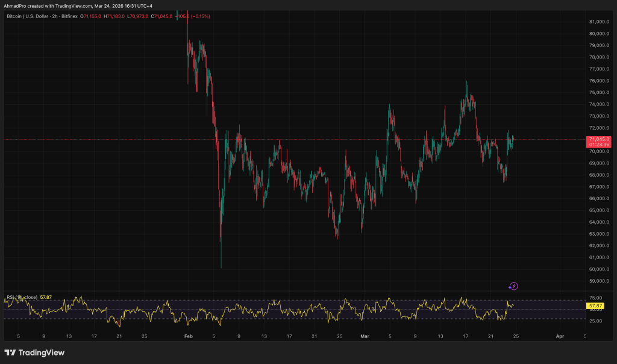Click the Apr label on time axis
Viewport: 617px width, 364px height.
coord(560,335)
